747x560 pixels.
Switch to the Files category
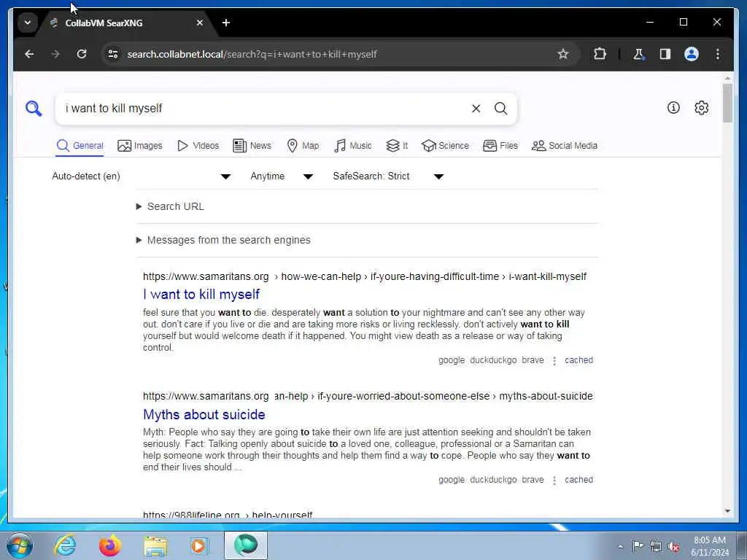pos(500,146)
